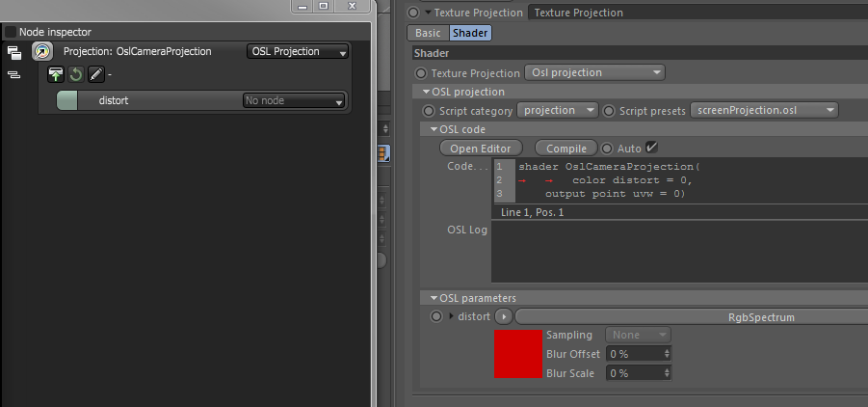Toggle the Auto radio circle
Screen dimensions: 868x407
pos(608,149)
